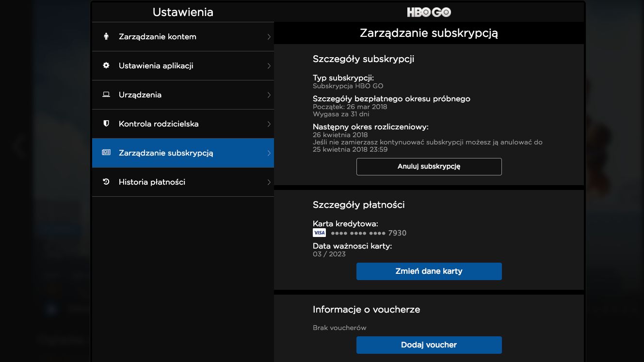Click the card icon beside Zarządzanie subskrypcją
The image size is (644, 362).
(x=106, y=153)
